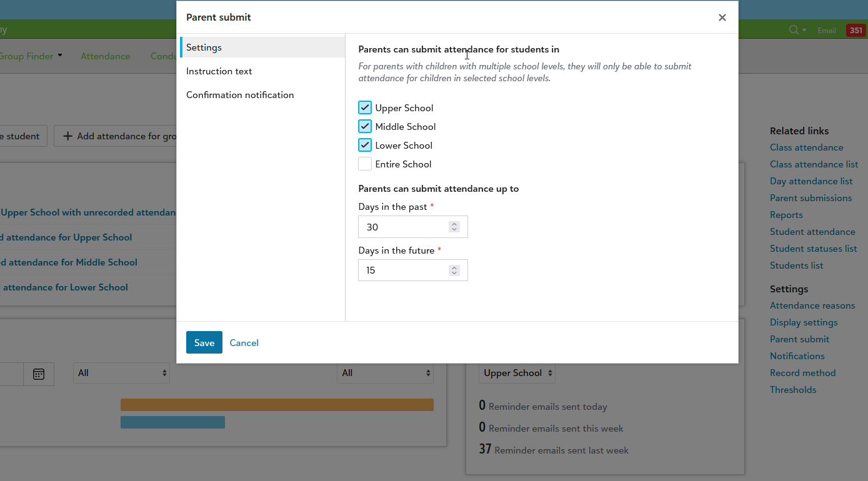Increment the Days in the past stepper

pos(454,223)
